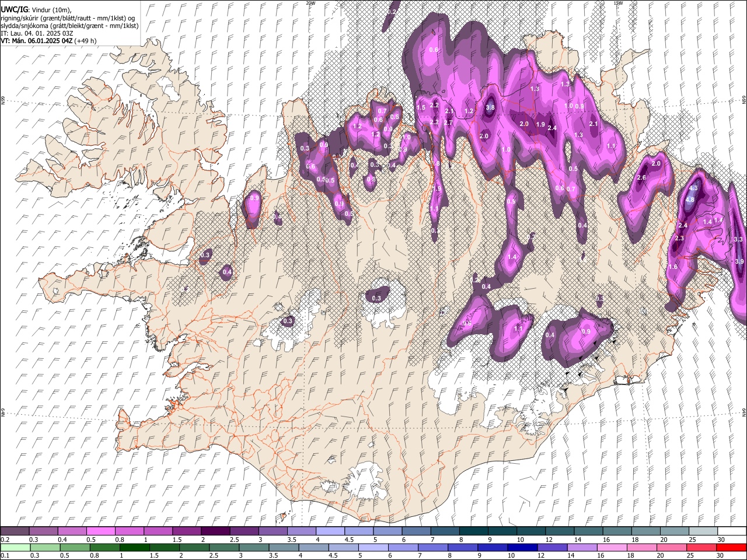The image size is (747, 560).
Task: Select the darkest purple 2 swatch in the snow scale
Action: 215,531
